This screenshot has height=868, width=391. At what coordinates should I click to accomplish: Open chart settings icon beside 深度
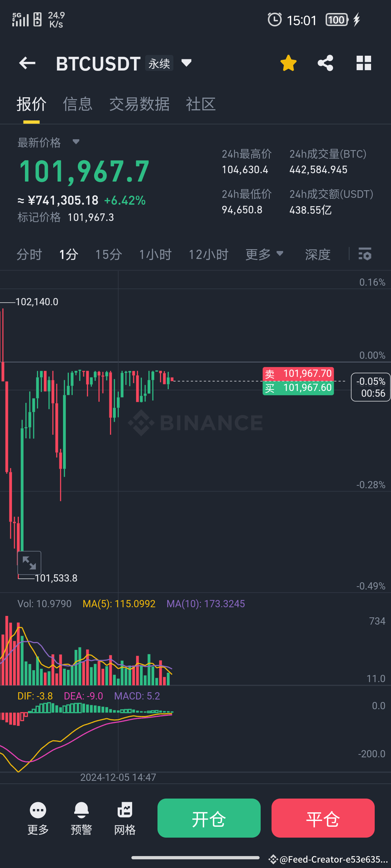click(x=365, y=254)
